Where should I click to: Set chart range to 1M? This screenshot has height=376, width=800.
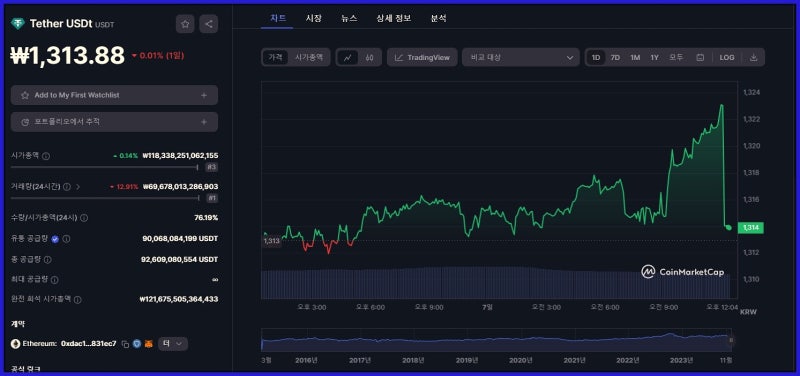(635, 58)
